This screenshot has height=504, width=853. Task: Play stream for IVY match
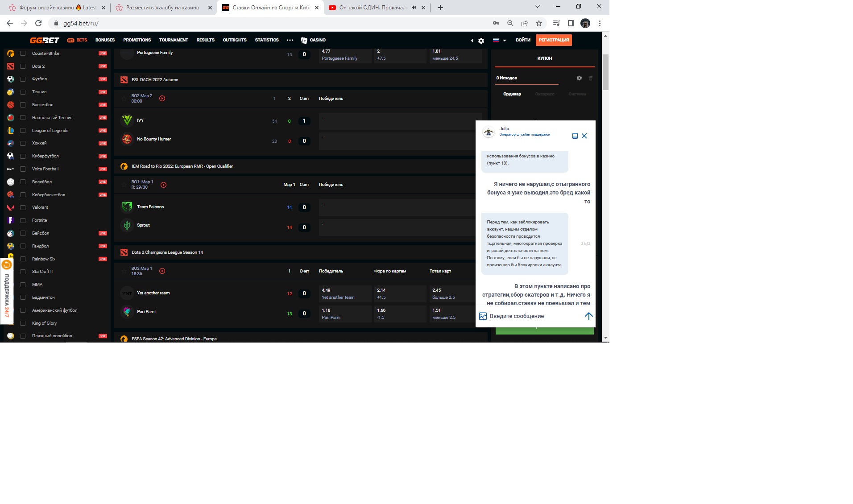tap(162, 99)
